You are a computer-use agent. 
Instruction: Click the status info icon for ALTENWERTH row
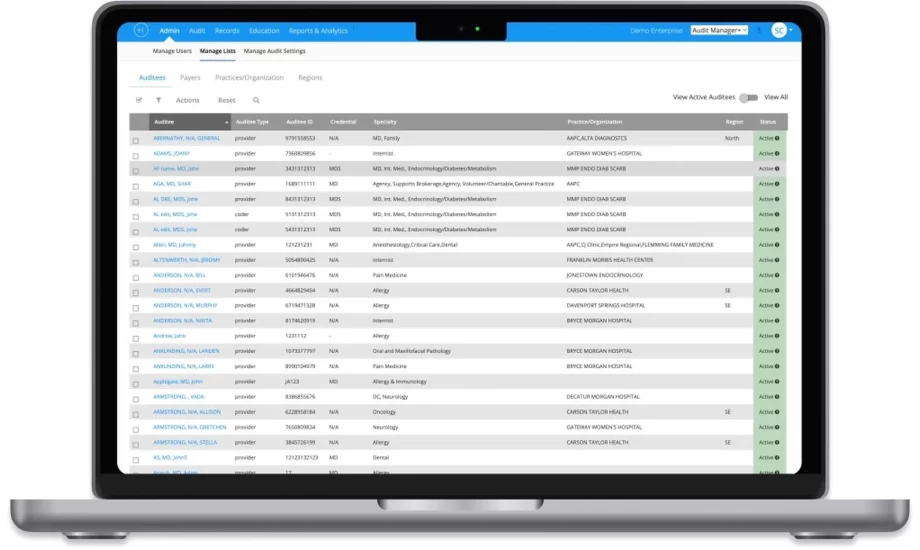point(777,260)
